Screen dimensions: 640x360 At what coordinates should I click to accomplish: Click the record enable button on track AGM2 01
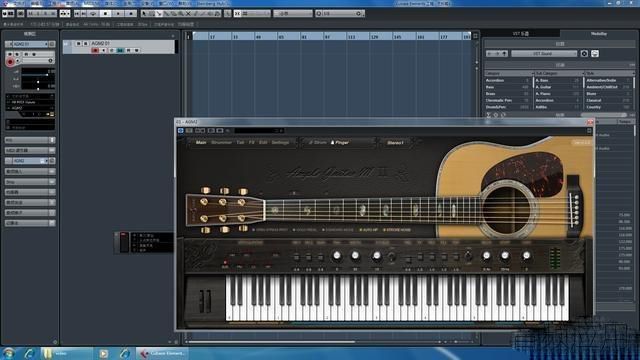(95, 50)
